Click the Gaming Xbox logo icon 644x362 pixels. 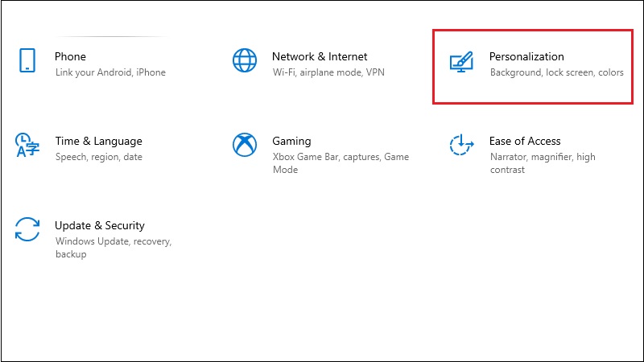(245, 145)
